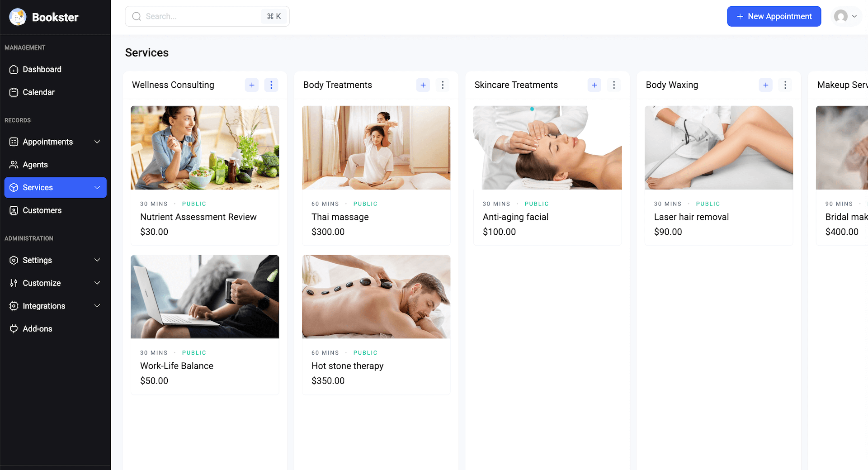Add a service to Skincare Treatments category
This screenshot has height=470, width=868.
tap(594, 85)
